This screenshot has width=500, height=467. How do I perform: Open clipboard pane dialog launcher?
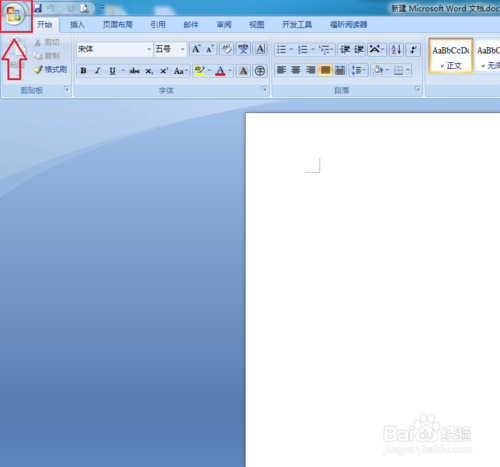(x=66, y=89)
